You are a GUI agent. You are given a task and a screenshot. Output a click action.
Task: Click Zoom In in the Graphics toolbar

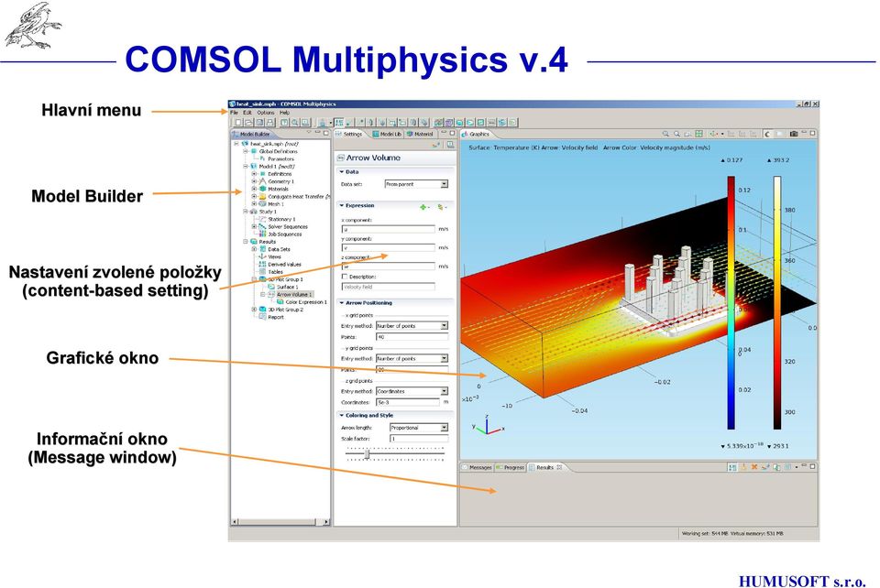click(x=665, y=134)
